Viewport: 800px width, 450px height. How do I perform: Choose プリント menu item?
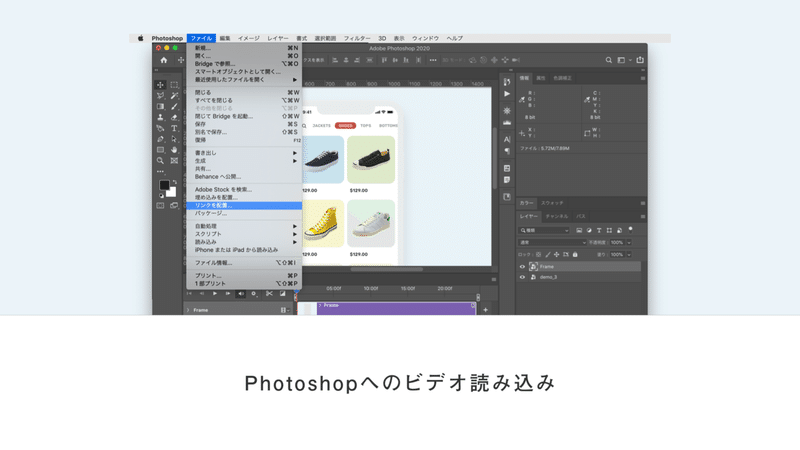244,276
